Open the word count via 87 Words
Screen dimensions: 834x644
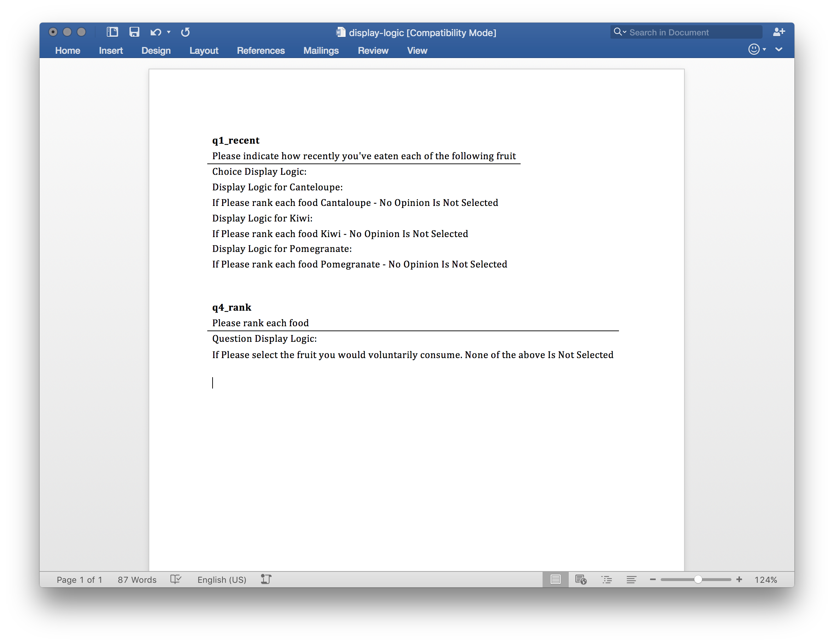(x=137, y=580)
